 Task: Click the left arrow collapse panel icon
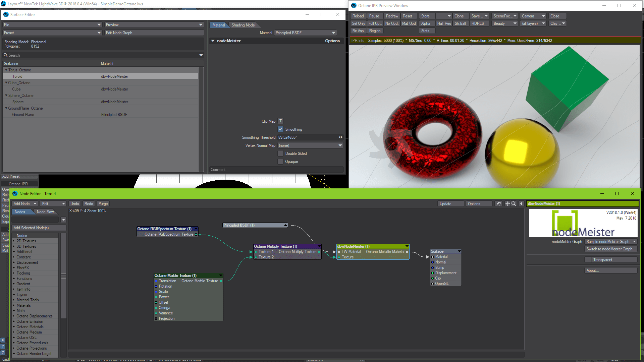[x=521, y=204]
